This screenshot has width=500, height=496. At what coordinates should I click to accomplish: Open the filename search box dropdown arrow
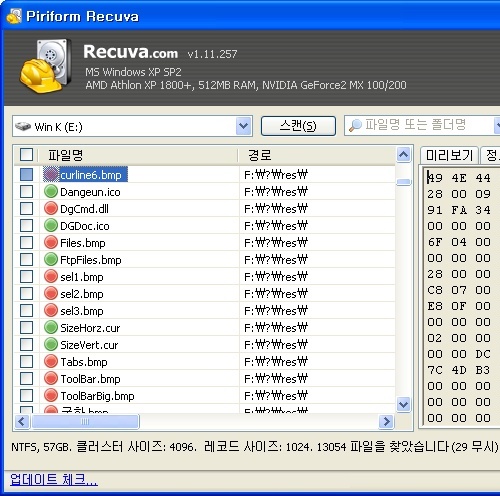(x=497, y=126)
